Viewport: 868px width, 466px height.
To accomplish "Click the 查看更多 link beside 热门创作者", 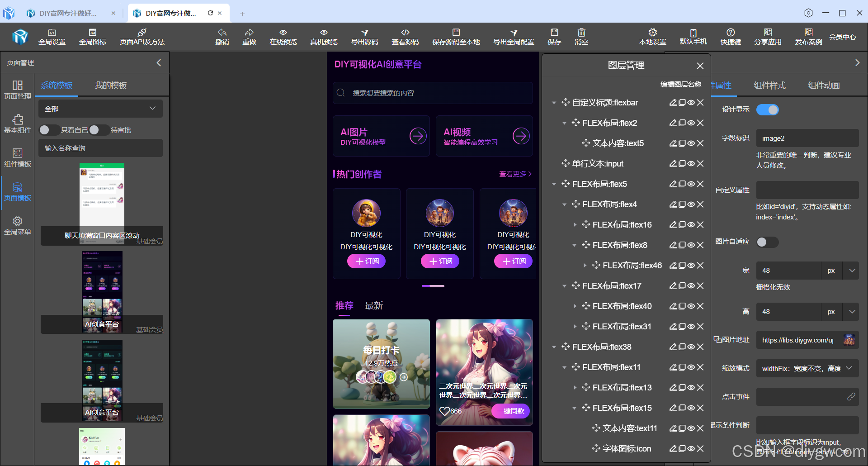I will point(514,174).
